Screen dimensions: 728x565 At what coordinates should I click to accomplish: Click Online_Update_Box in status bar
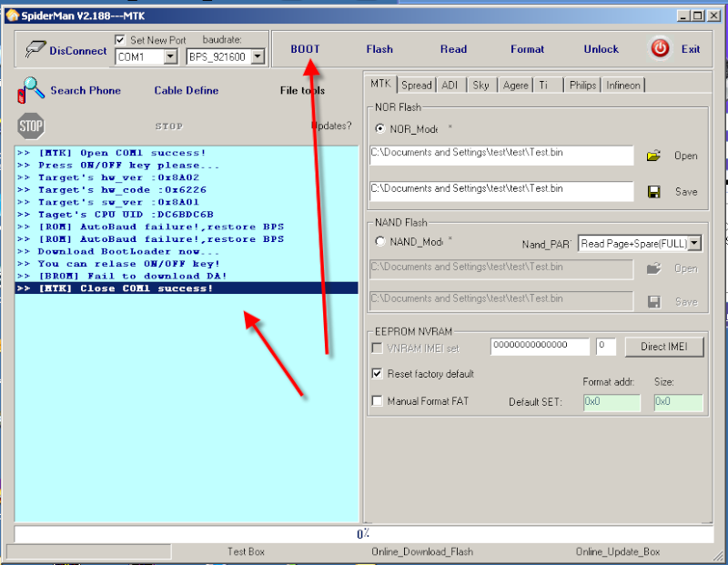coord(618,551)
